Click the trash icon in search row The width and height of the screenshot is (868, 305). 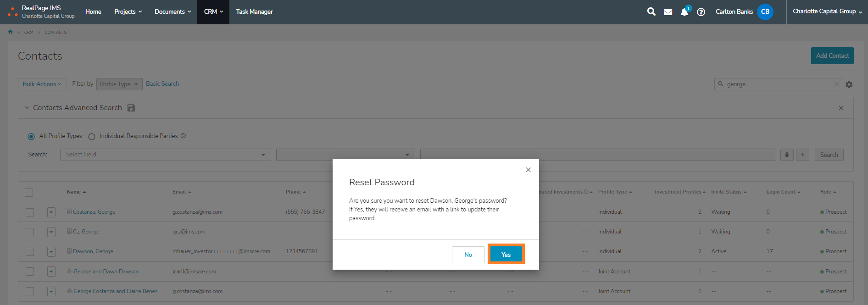[x=787, y=155]
